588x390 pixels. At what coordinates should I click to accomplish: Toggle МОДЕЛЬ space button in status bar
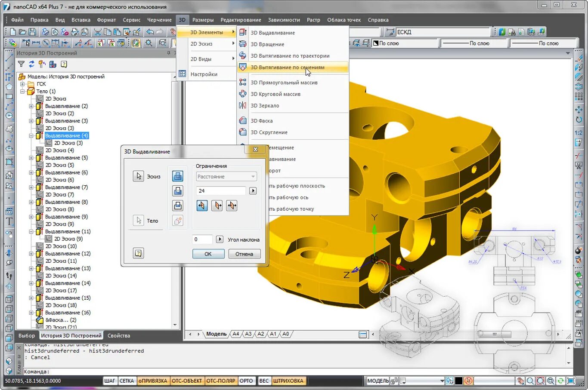pyautogui.click(x=378, y=381)
